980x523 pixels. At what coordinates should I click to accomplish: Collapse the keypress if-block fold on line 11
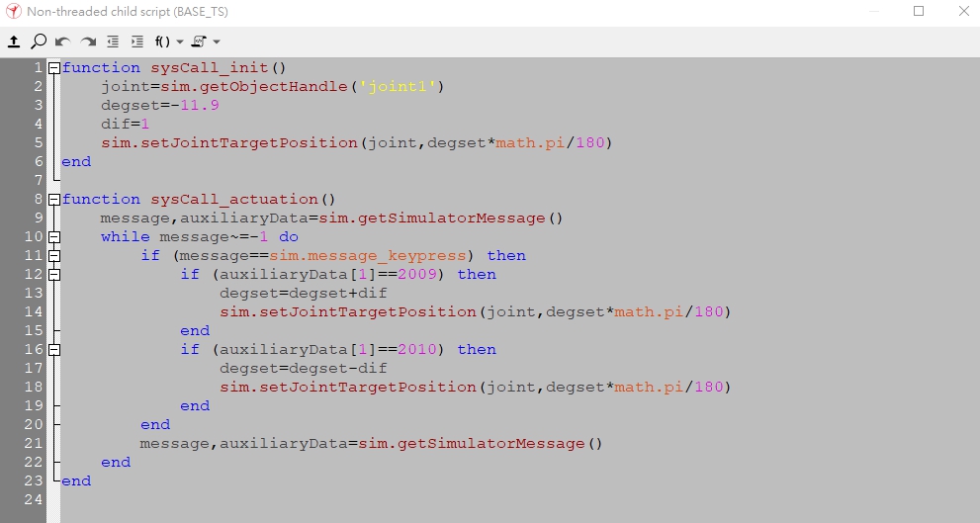[54, 255]
